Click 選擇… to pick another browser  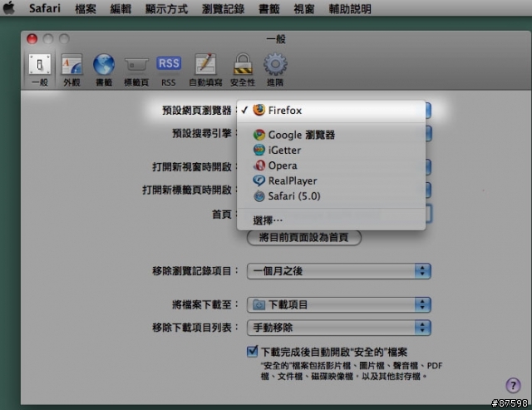pos(331,220)
